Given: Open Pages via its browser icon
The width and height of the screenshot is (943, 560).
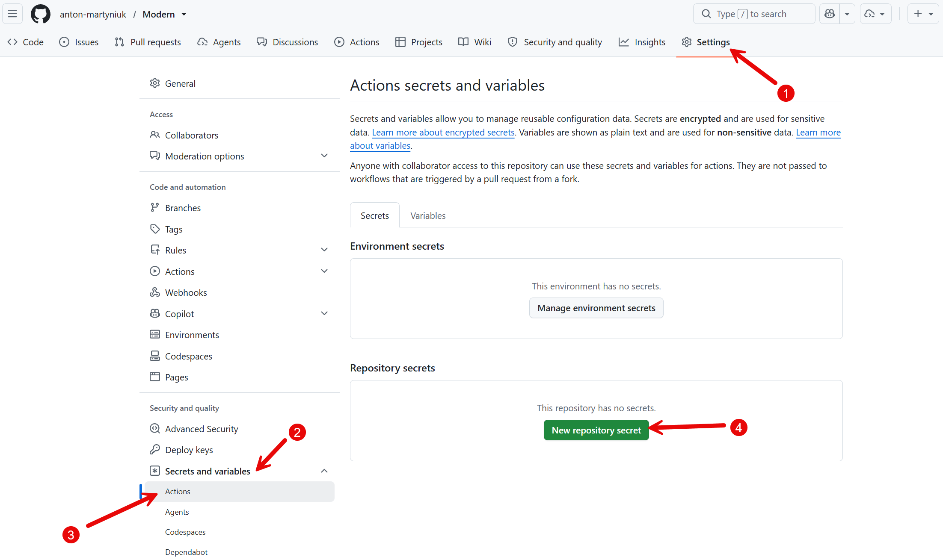Looking at the screenshot, I should [x=155, y=377].
